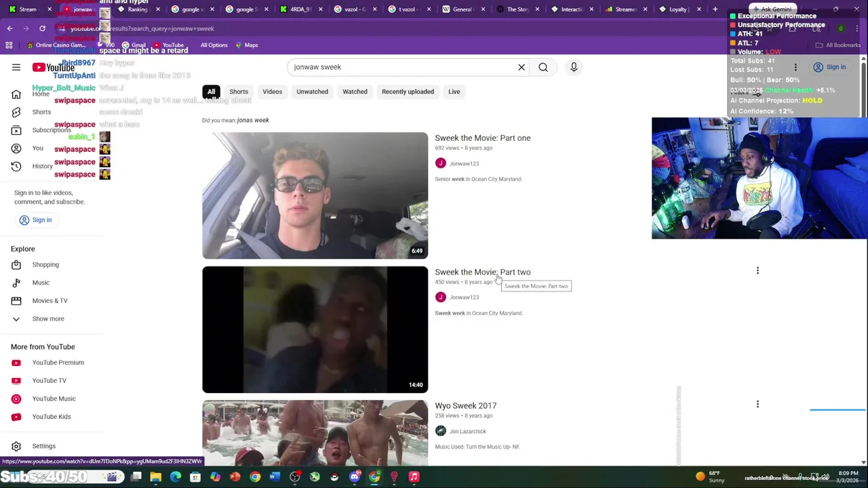Screen dimensions: 868x488
Task: Open the All Options bookmark
Action: 214,45
